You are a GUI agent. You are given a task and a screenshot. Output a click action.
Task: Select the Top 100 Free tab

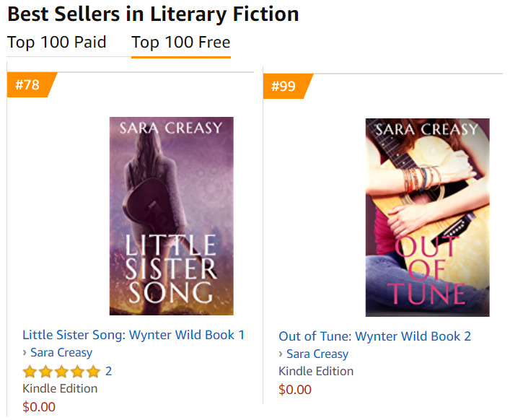[180, 43]
